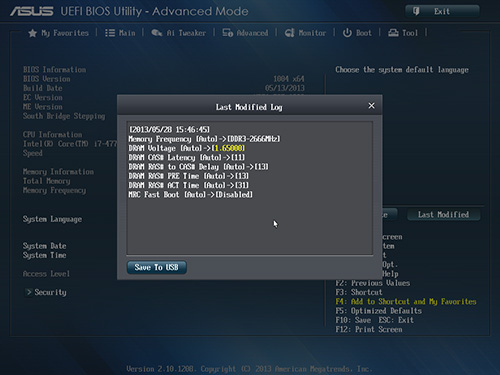
Task: Click the list icon beside Main
Action: [x=110, y=33]
